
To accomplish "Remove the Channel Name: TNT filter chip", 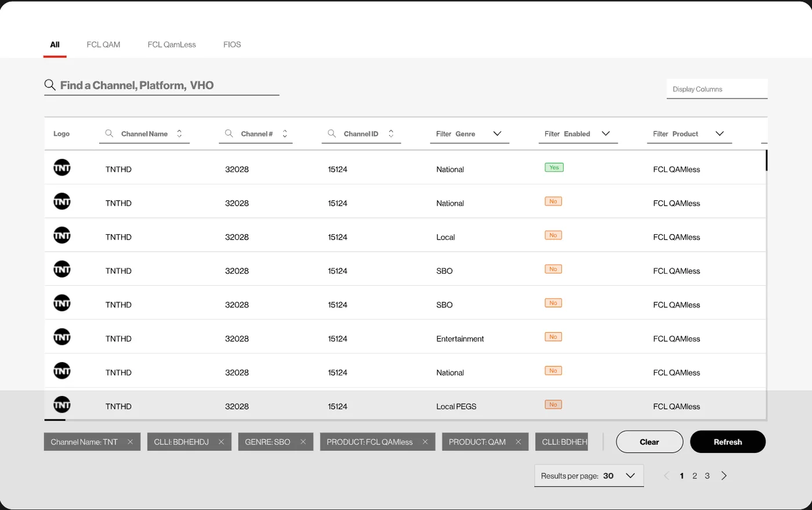I will [x=130, y=442].
